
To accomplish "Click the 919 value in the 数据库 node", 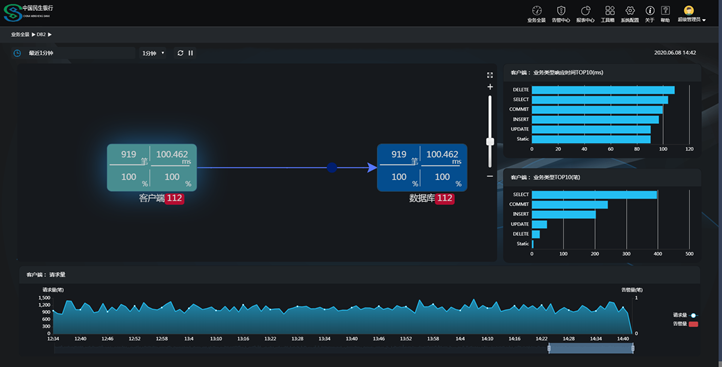I will click(399, 154).
